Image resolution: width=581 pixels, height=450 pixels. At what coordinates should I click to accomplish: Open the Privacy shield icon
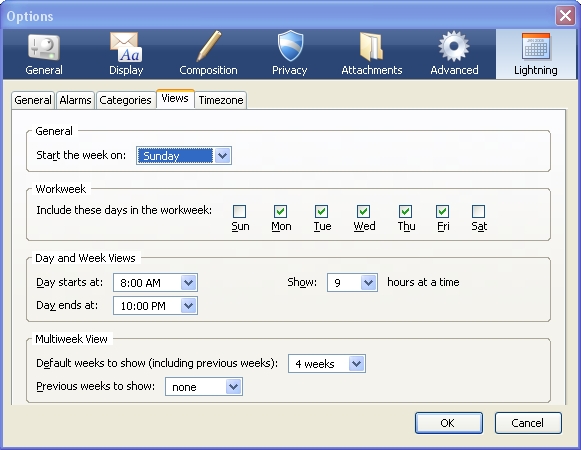click(290, 46)
